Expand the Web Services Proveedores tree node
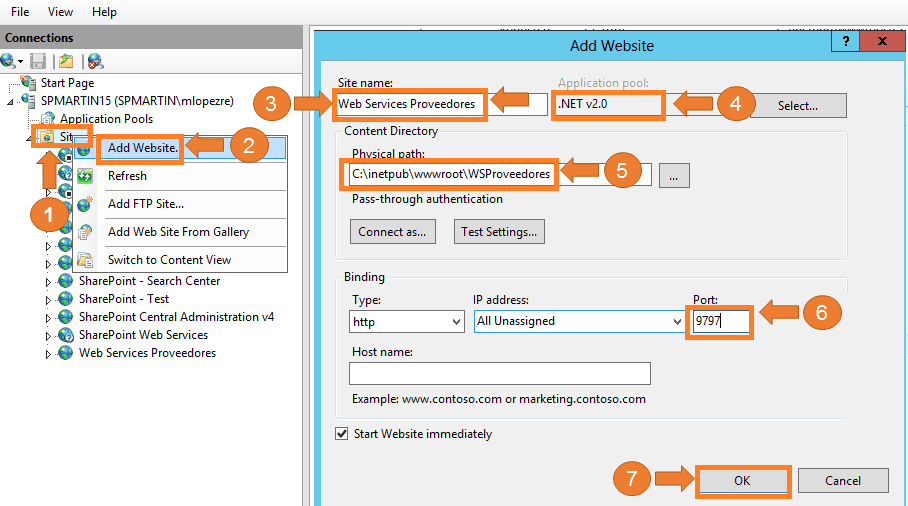This screenshot has width=908, height=506. (x=48, y=354)
